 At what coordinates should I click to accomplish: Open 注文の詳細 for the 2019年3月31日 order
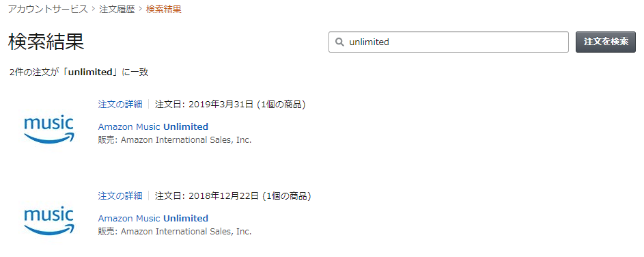point(120,105)
